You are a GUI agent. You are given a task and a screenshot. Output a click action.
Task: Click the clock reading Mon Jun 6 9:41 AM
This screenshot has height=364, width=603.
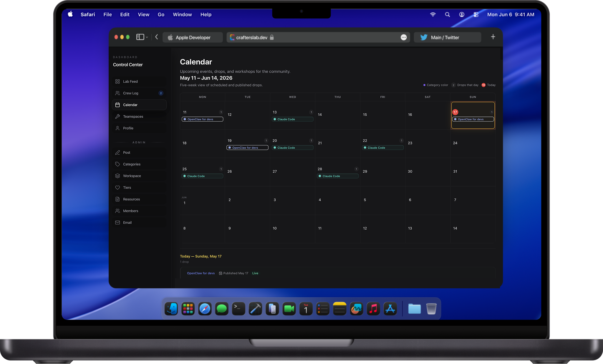point(511,14)
